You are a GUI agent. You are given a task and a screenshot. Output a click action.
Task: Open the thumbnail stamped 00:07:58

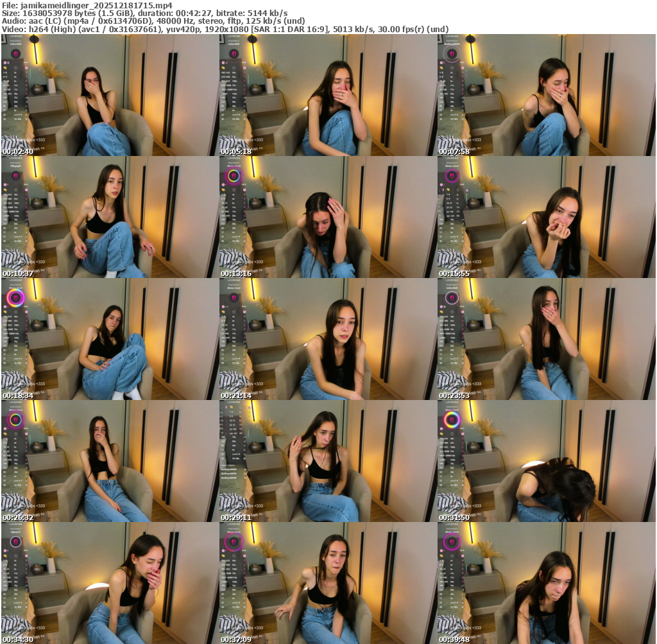[547, 95]
